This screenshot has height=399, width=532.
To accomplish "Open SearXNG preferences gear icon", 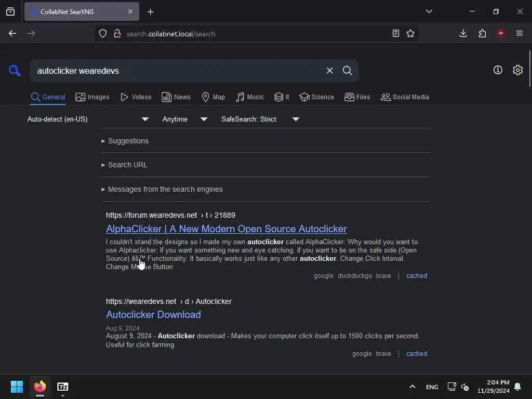I will coord(518,70).
